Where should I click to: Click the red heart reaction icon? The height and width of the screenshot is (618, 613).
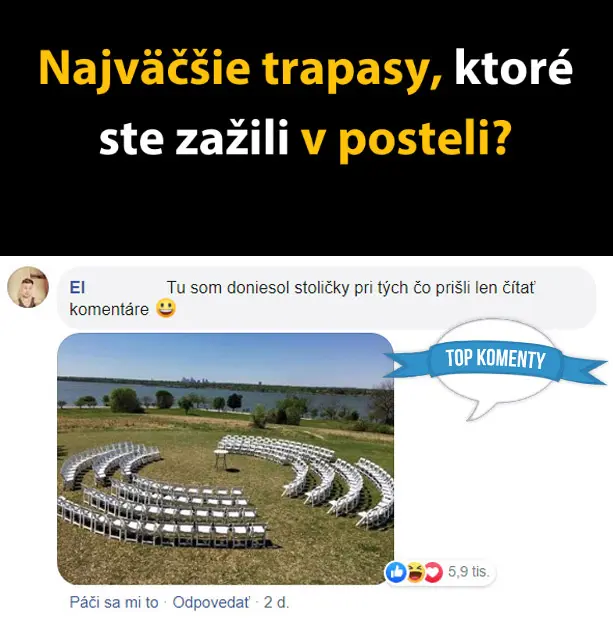[x=433, y=571]
